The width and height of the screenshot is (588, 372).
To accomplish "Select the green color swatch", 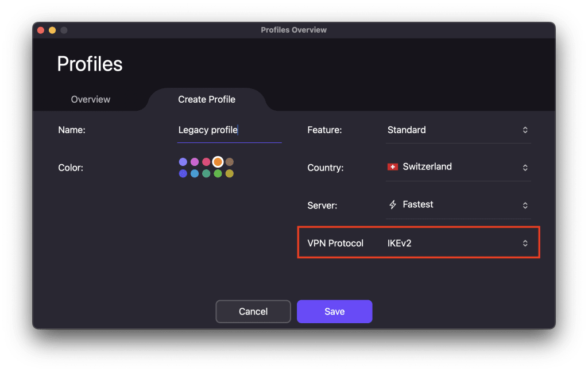I will [218, 173].
